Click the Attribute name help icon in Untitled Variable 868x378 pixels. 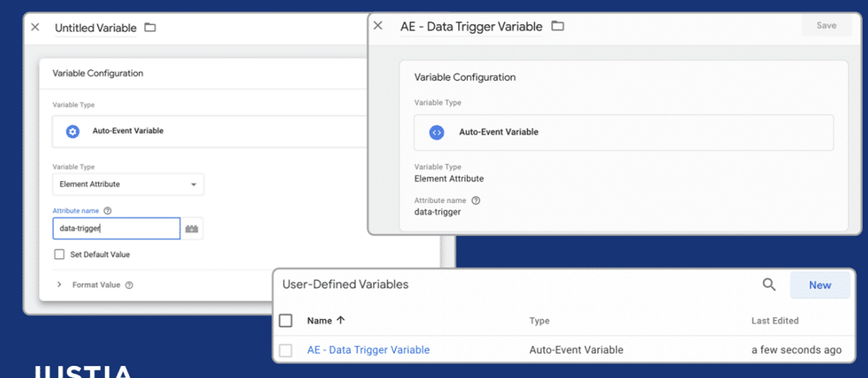click(x=108, y=211)
